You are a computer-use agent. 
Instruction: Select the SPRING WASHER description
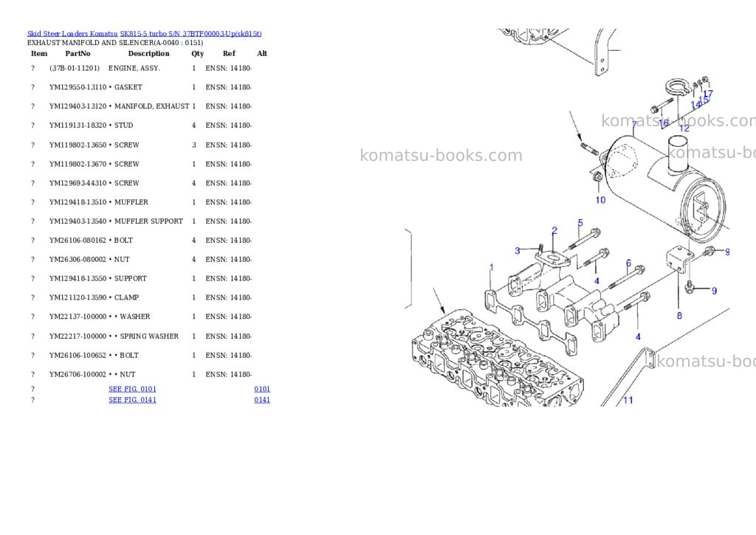[149, 336]
